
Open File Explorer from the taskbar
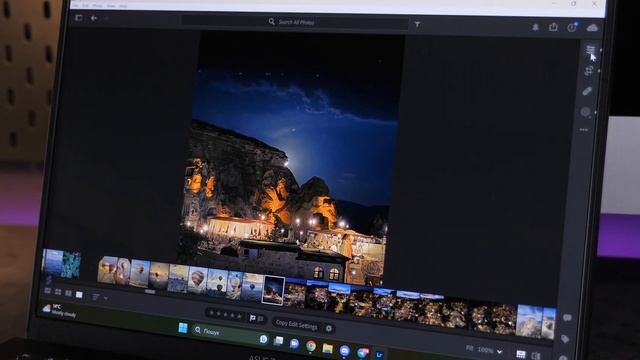[x=327, y=348]
